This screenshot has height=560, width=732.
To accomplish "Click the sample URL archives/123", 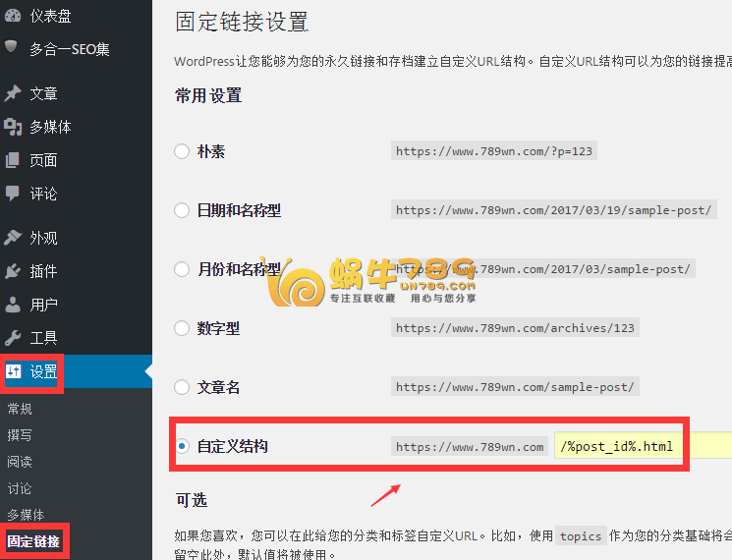I will tap(515, 328).
